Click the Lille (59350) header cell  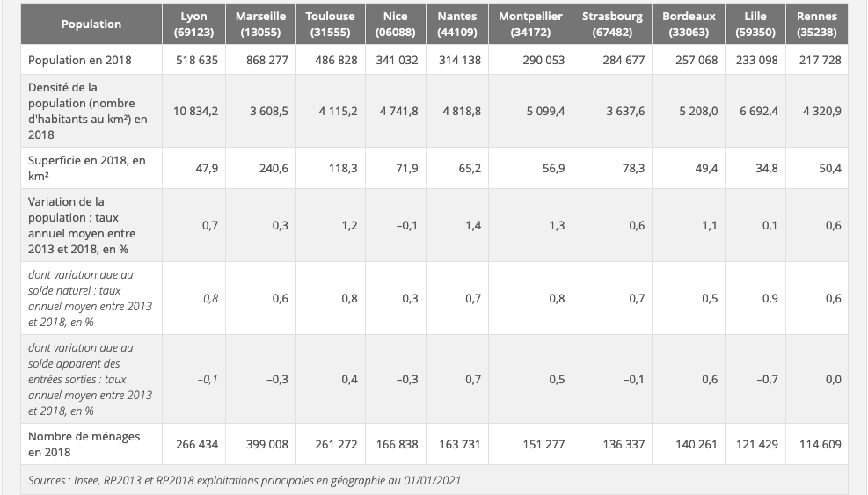click(x=755, y=25)
